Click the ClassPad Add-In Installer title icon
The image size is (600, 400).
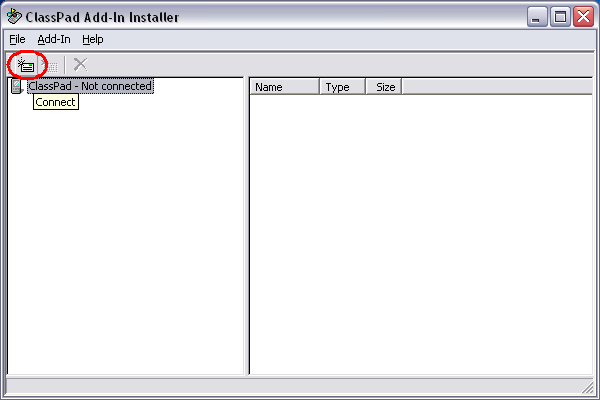(x=15, y=16)
